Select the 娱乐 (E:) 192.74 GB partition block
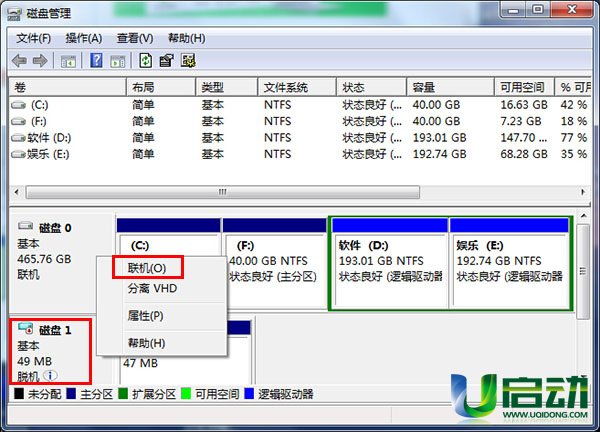600x432 pixels. click(509, 263)
